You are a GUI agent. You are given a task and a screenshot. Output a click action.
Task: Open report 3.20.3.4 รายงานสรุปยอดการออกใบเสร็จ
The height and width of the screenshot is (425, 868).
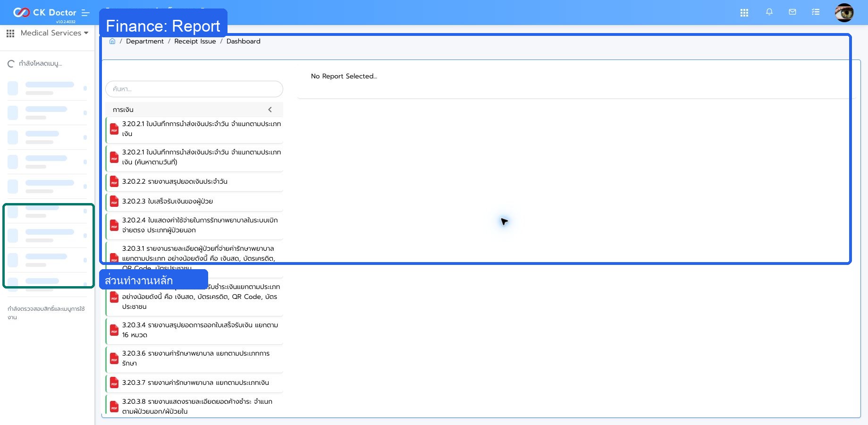(x=194, y=330)
